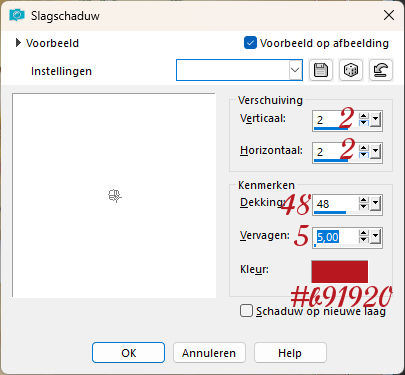The height and width of the screenshot is (375, 405).
Task: Decrease the Horizontaal value with down arrow
Action: [x=364, y=155]
